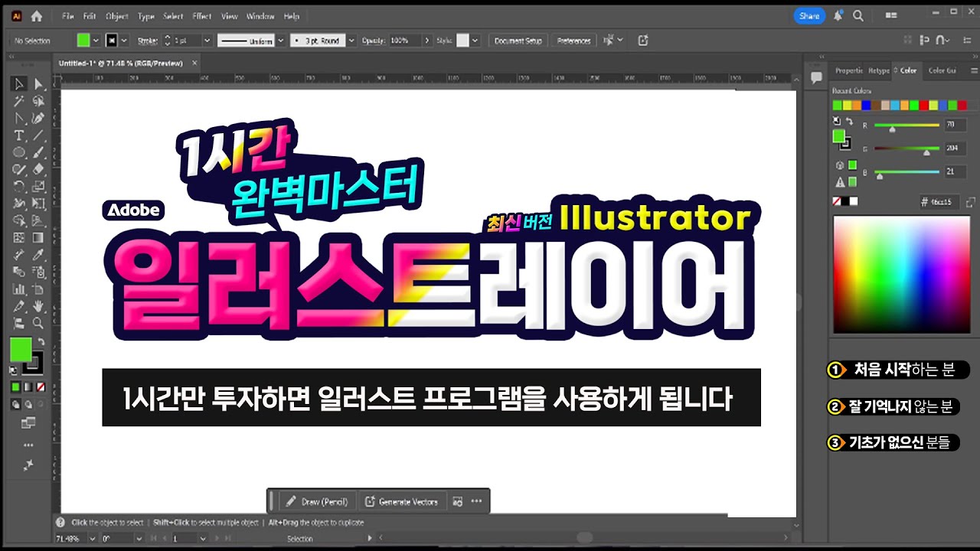The image size is (980, 551).
Task: Click Preferences button
Action: pyautogui.click(x=574, y=41)
